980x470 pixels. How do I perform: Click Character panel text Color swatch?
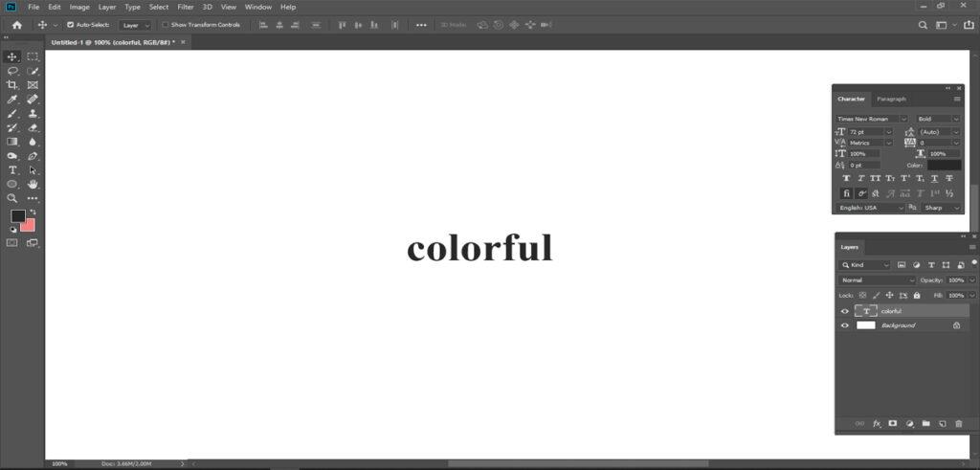pyautogui.click(x=945, y=165)
